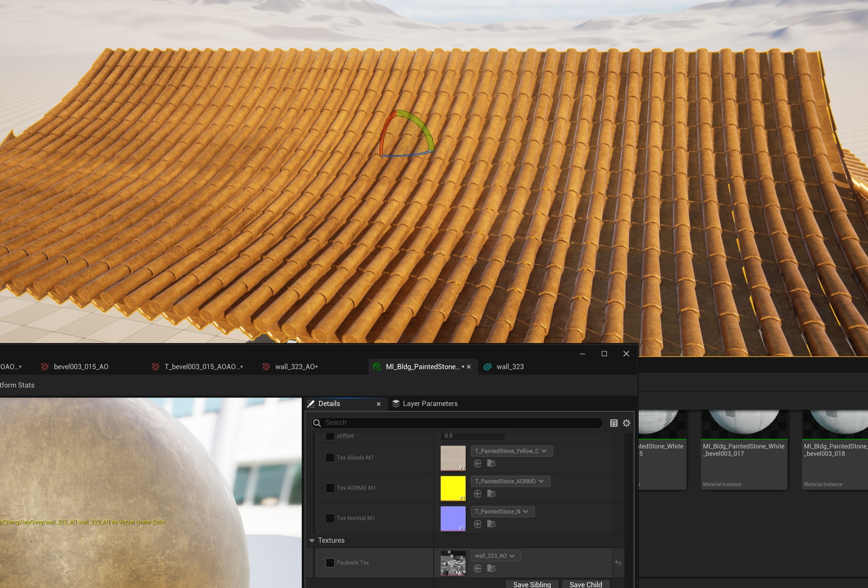Click the zoffset value field showing 0.0
The image size is (868, 588).
(473, 436)
